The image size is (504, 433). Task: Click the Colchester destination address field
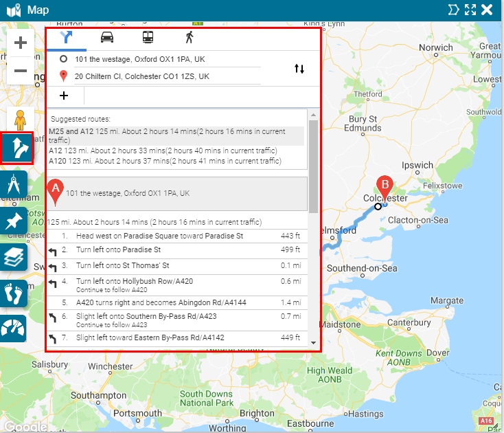click(x=165, y=76)
